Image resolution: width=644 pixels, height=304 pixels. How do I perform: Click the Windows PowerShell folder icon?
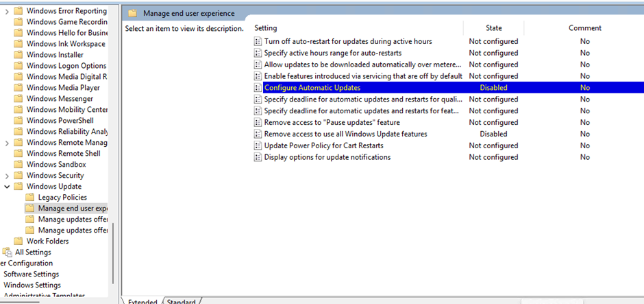[18, 121]
